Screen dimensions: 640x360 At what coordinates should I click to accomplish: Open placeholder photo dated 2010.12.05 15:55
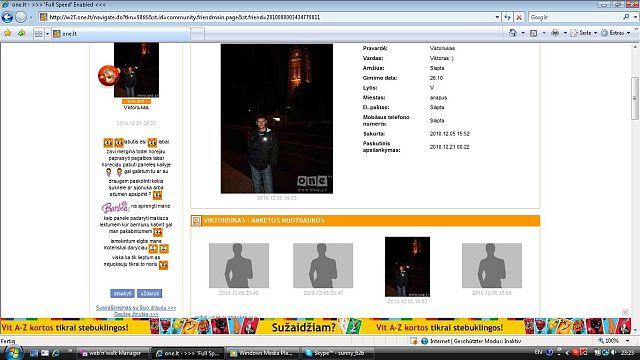(x=492, y=265)
